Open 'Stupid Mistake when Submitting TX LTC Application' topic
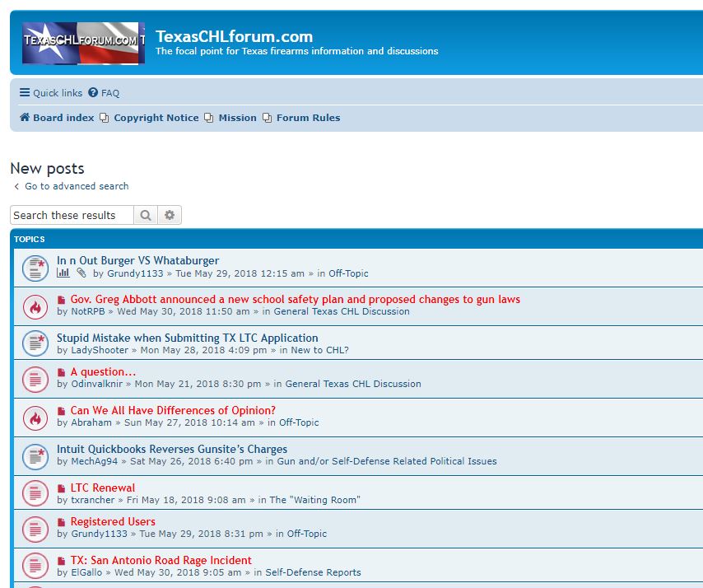 [187, 338]
